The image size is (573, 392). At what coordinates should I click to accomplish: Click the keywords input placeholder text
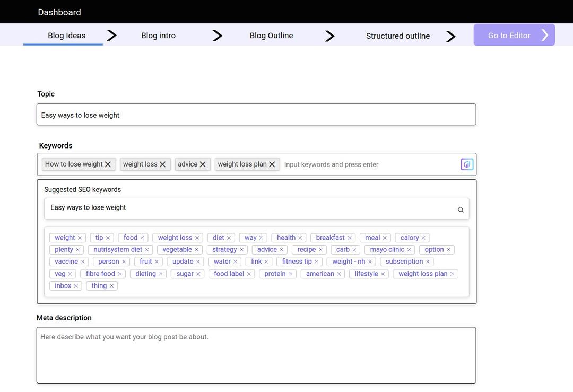(331, 165)
